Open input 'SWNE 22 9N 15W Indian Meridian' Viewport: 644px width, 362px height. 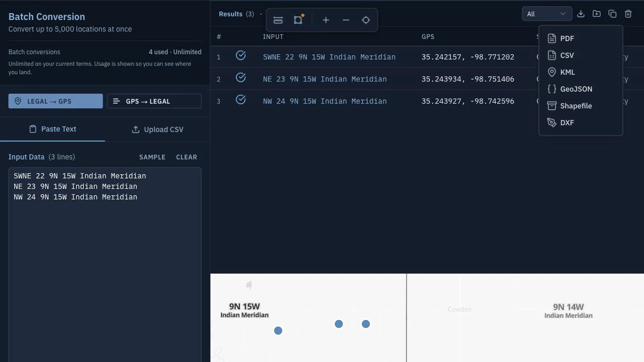coord(329,57)
